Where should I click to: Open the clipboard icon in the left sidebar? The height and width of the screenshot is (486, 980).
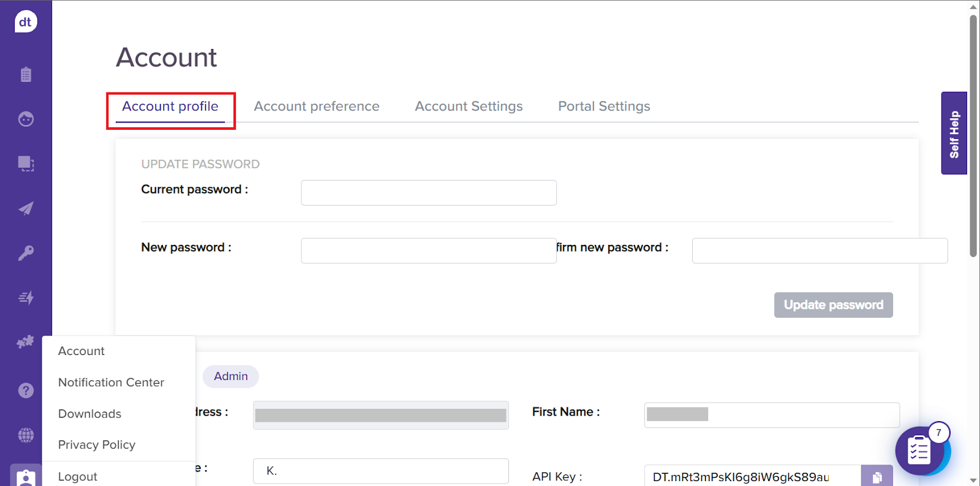pyautogui.click(x=26, y=75)
